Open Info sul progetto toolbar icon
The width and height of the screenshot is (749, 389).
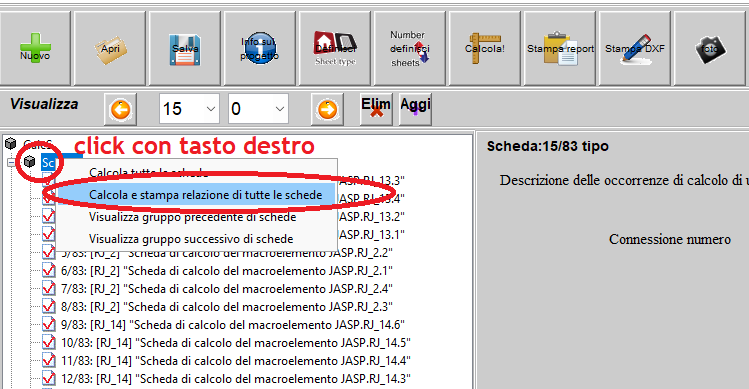260,49
